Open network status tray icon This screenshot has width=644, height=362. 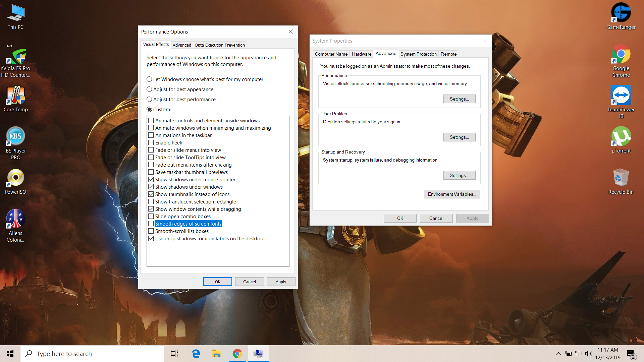[x=579, y=354]
